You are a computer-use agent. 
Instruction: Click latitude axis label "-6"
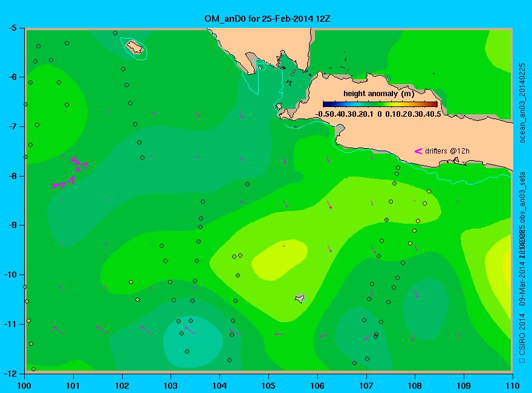[12, 77]
